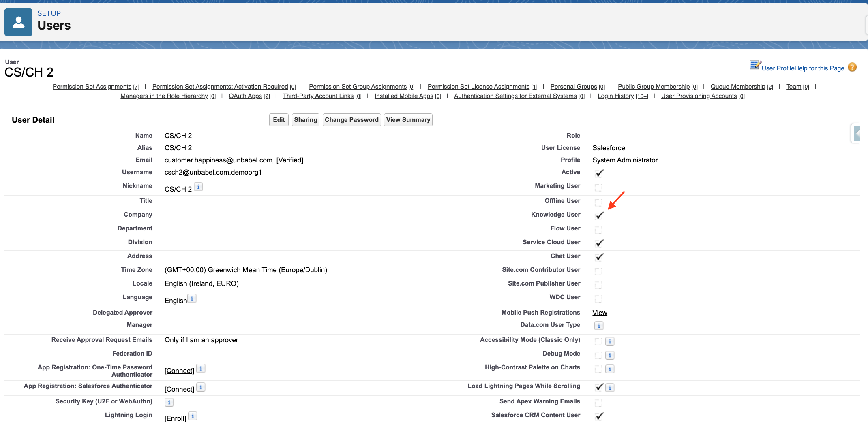Viewport: 868px width, 422px height.
Task: Toggle the Offline User checkbox
Action: (x=598, y=202)
